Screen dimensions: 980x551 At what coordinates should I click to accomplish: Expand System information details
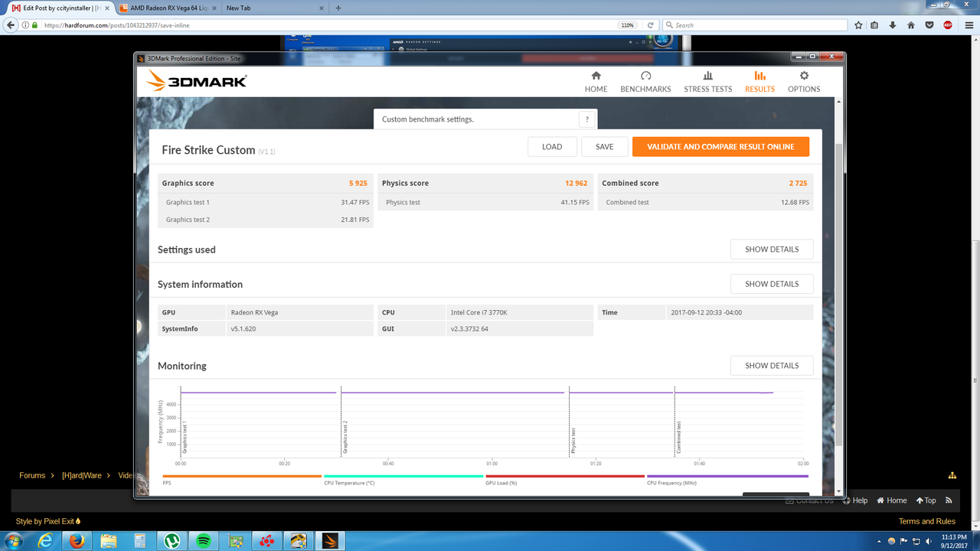(771, 284)
